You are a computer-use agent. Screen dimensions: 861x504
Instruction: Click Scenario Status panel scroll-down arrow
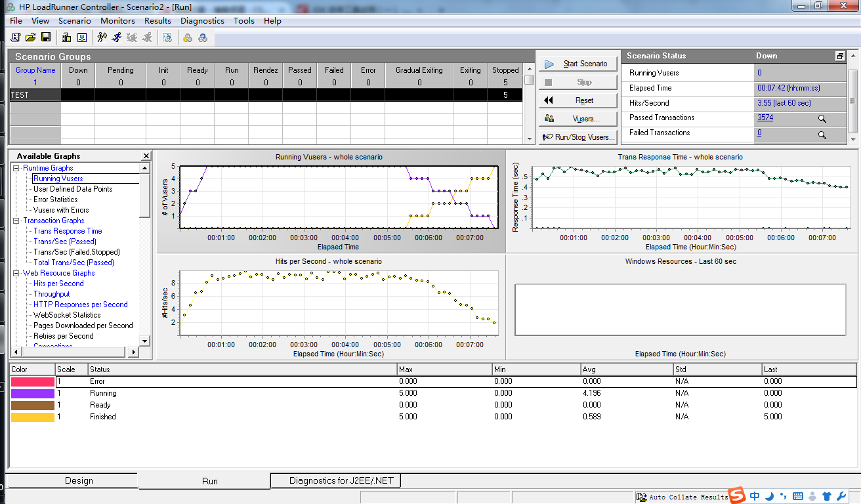click(x=853, y=139)
